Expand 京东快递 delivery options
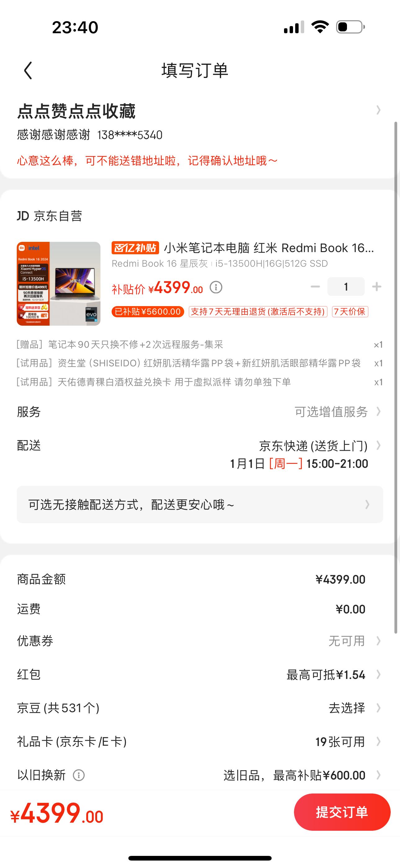The image size is (400, 868). click(x=200, y=454)
